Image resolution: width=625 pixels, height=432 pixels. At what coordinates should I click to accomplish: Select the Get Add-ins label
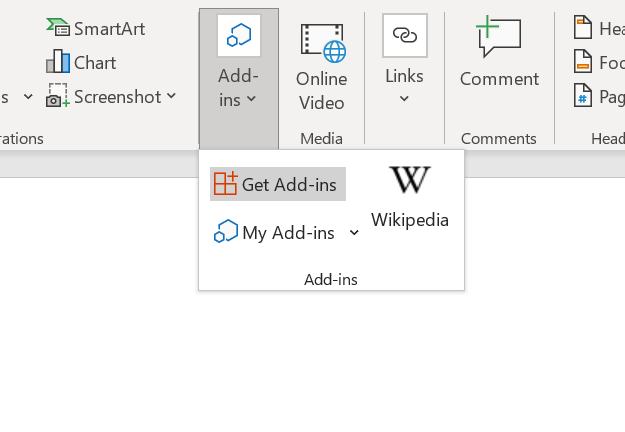tap(289, 184)
